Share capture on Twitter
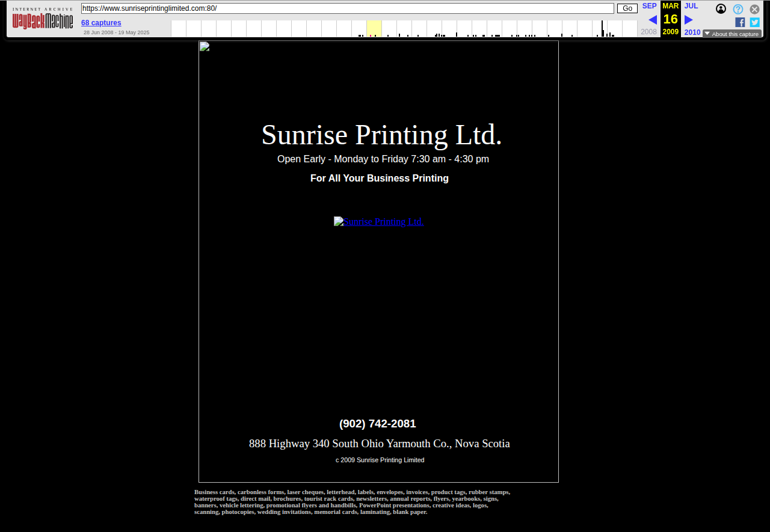 click(754, 22)
